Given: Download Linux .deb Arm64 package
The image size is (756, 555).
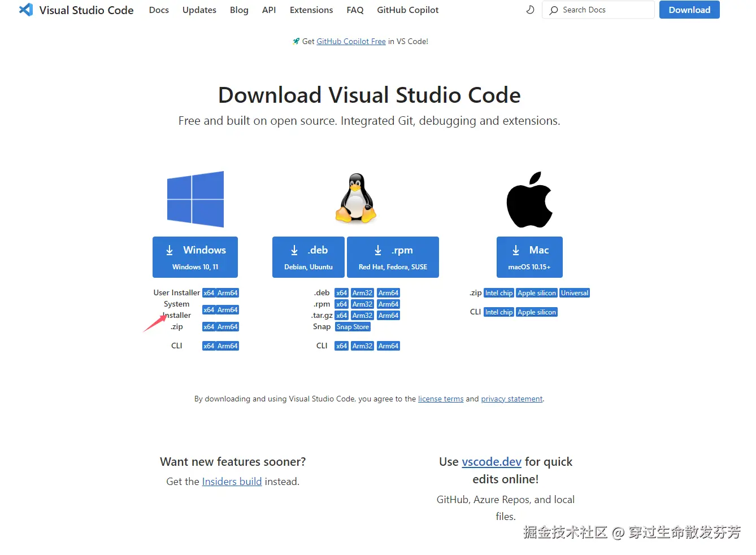Looking at the screenshot, I should [x=388, y=293].
